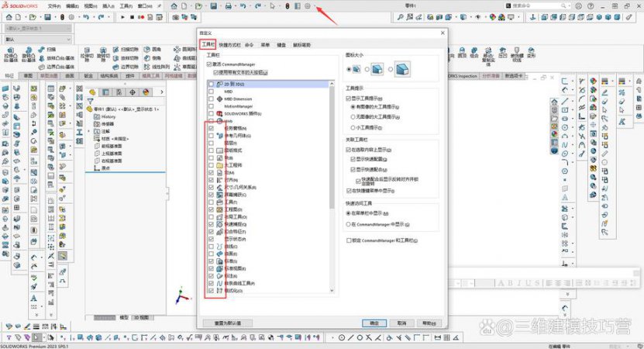This screenshot has width=644, height=349.
Task: Click the macro Stop icon in the second toolbar
Action: click(x=132, y=17)
